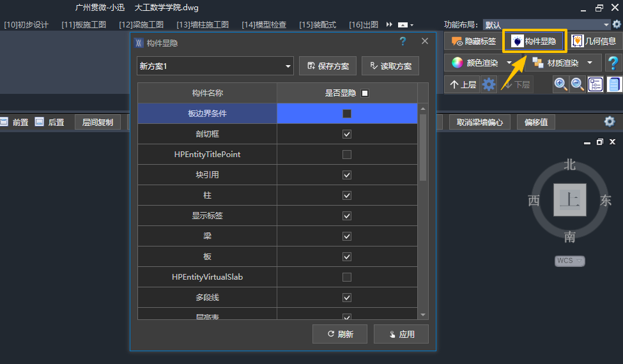Screen dimensions: 623x364
Task: Close the 构件显隐 dialog
Action: [425, 42]
